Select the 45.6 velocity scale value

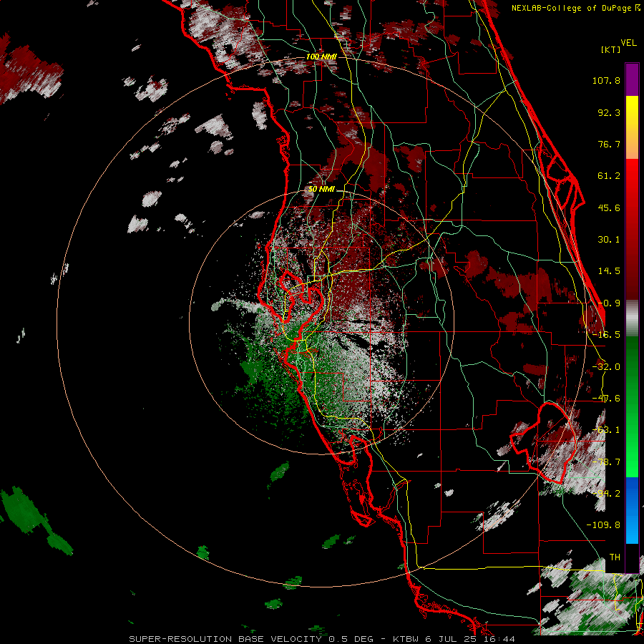tap(609, 208)
